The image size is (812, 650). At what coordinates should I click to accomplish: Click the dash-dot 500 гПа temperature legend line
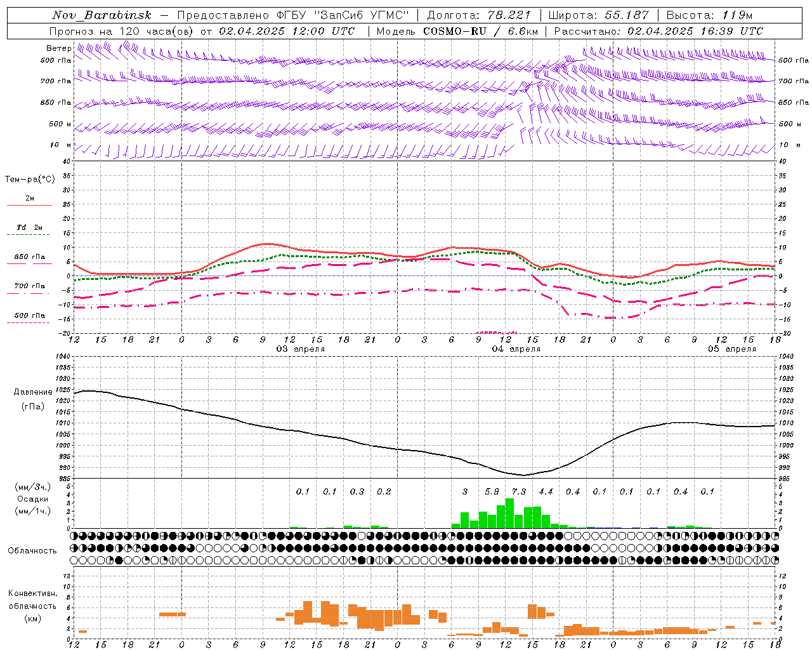pos(29,322)
